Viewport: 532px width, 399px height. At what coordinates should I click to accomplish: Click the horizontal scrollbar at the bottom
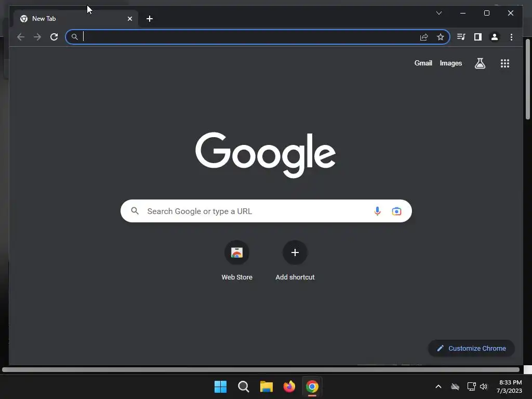[x=261, y=369]
